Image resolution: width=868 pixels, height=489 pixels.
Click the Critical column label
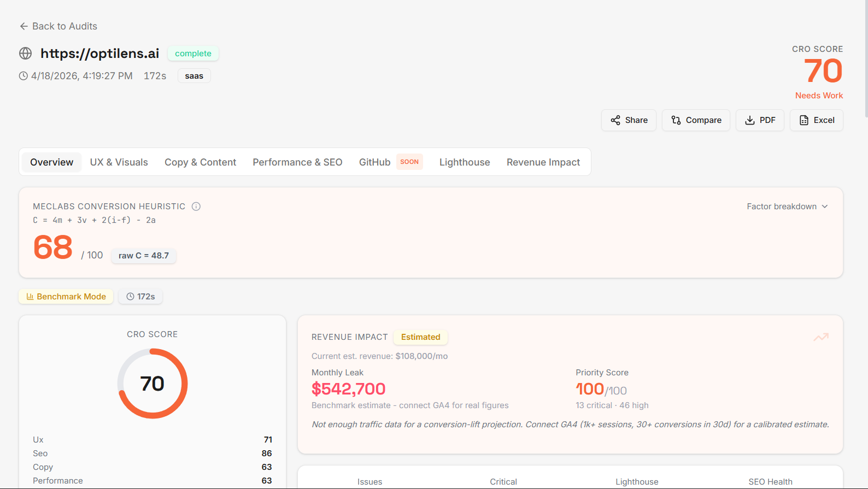(503, 482)
